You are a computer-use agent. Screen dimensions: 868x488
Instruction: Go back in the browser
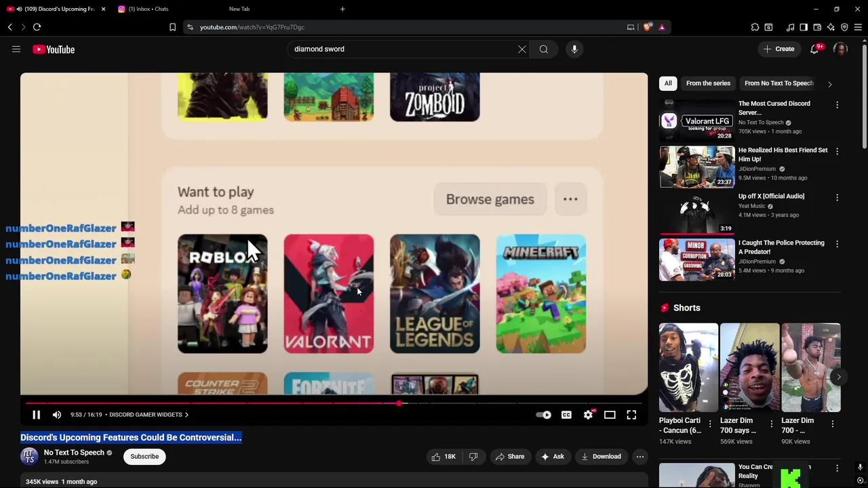click(10, 27)
